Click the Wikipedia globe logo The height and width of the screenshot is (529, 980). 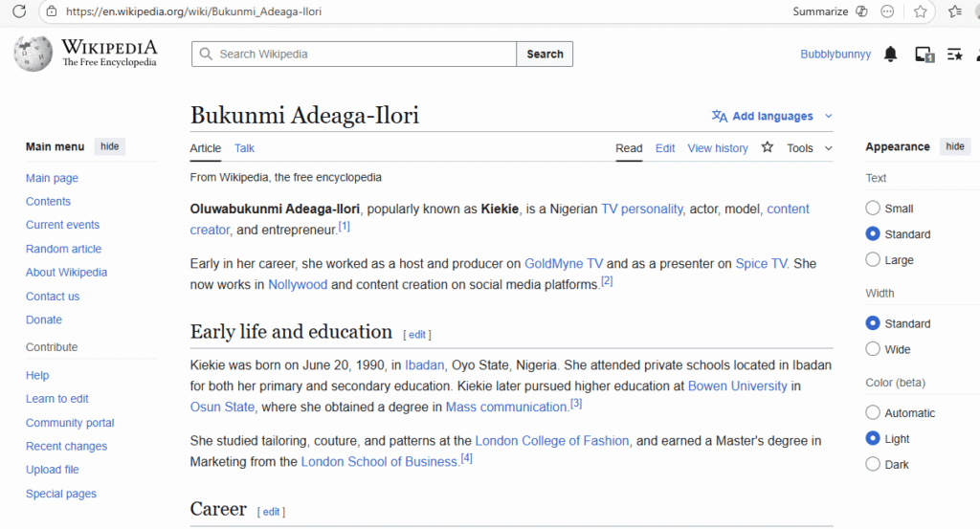coord(33,54)
